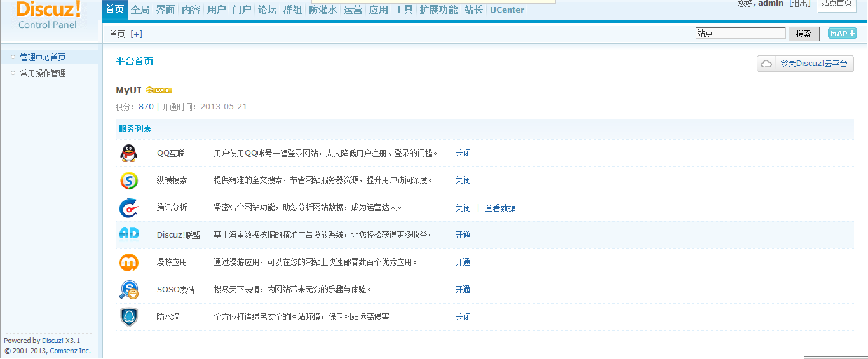Click the QQ互联 service name
868x359 pixels.
pos(171,153)
